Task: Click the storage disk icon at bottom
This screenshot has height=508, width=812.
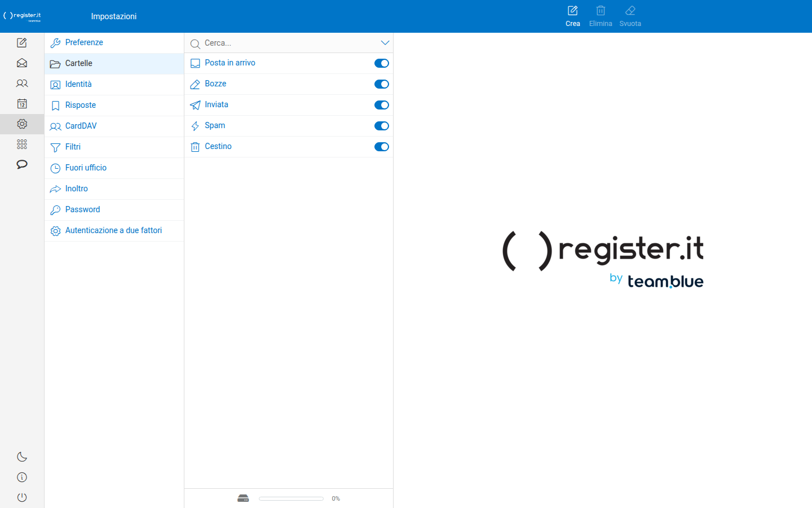Action: (243, 498)
